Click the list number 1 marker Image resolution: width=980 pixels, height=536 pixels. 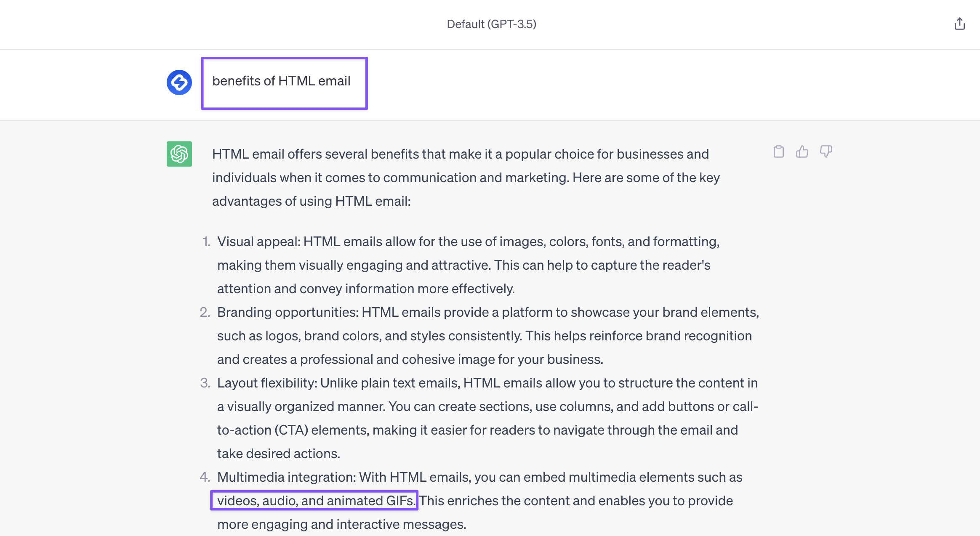tap(206, 241)
